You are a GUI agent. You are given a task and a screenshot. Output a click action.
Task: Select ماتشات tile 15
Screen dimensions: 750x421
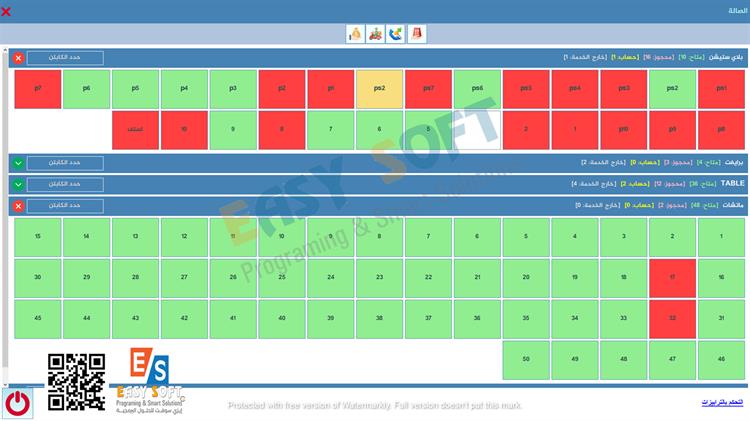(x=38, y=237)
